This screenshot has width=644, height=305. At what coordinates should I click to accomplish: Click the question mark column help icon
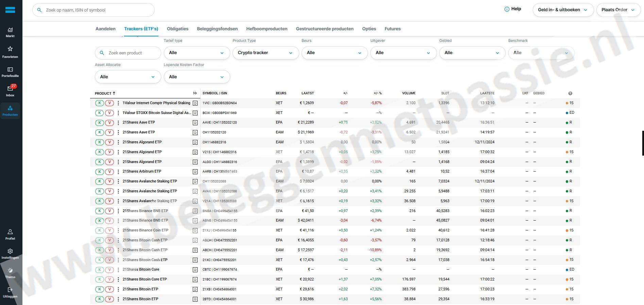570,93
